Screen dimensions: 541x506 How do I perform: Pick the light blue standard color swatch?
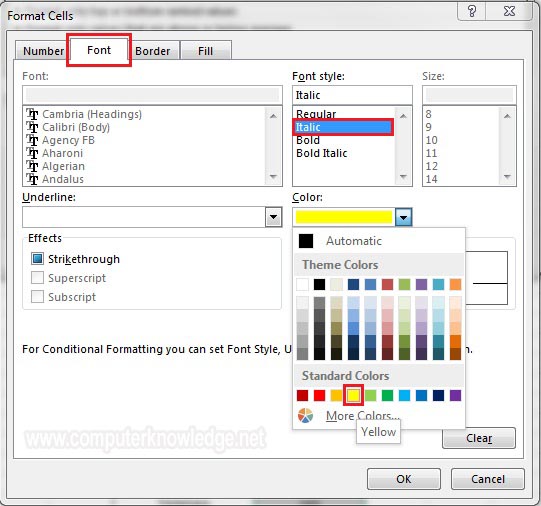click(x=404, y=395)
